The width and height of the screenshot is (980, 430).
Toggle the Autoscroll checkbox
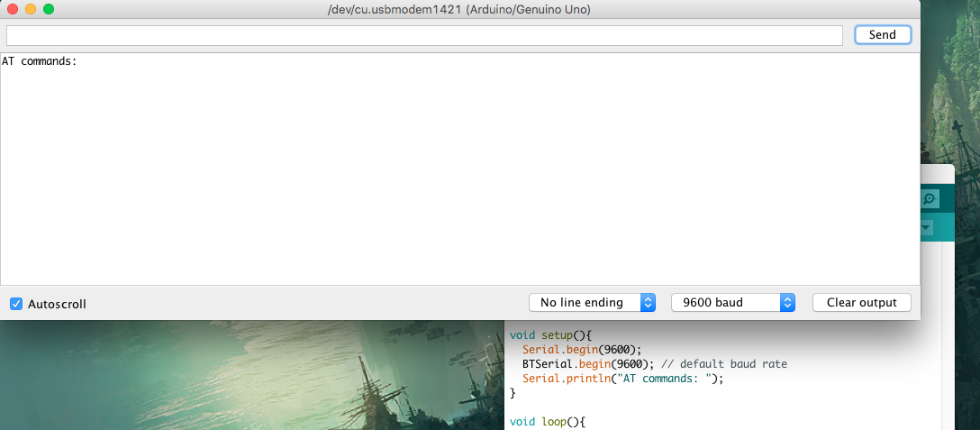point(16,304)
